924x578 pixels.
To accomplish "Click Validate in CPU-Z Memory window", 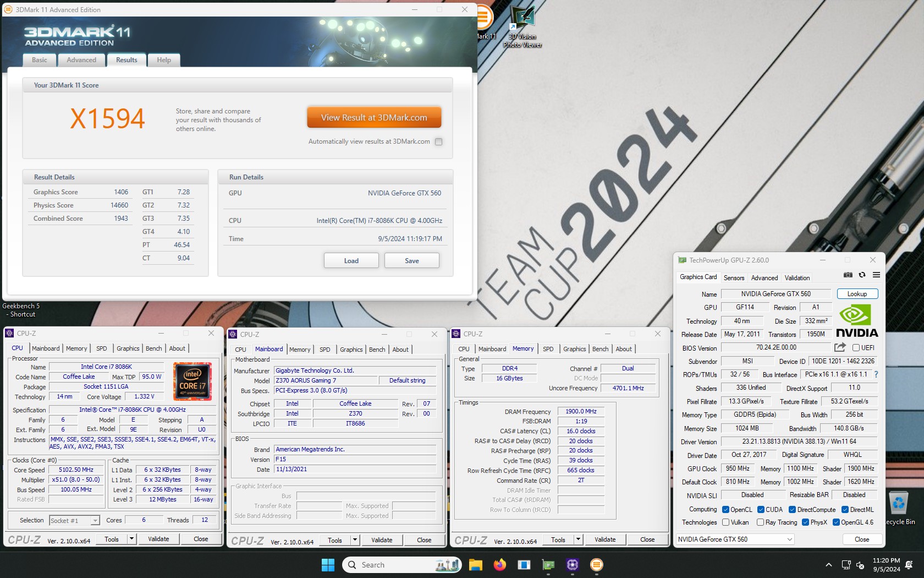I will 605,539.
